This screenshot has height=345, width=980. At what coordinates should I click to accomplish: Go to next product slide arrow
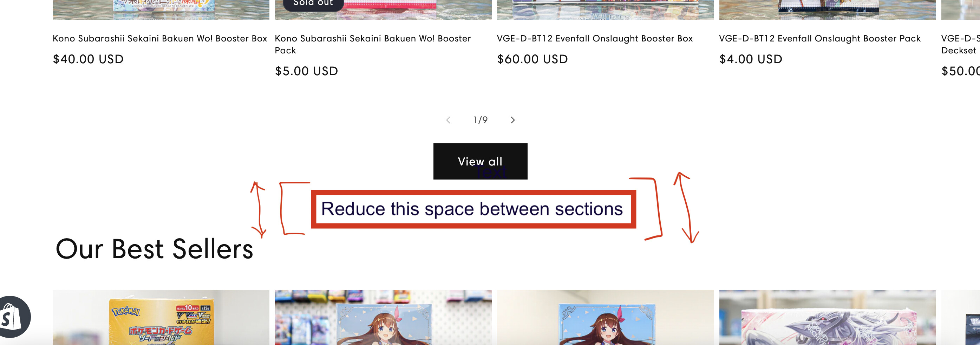point(512,120)
